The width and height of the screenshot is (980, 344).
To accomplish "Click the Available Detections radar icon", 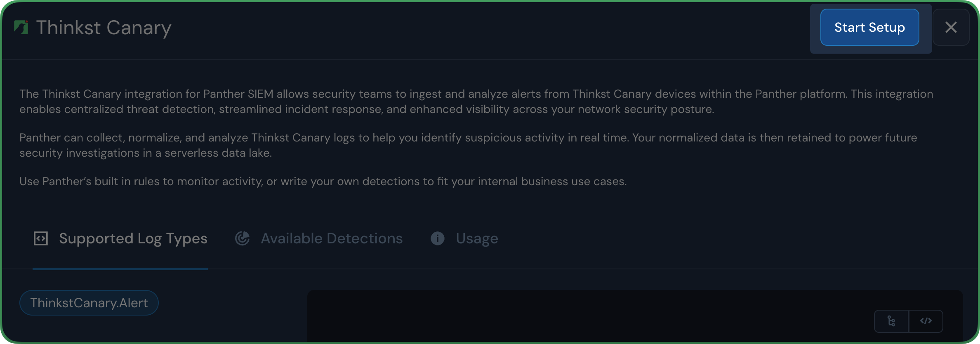I will point(243,238).
